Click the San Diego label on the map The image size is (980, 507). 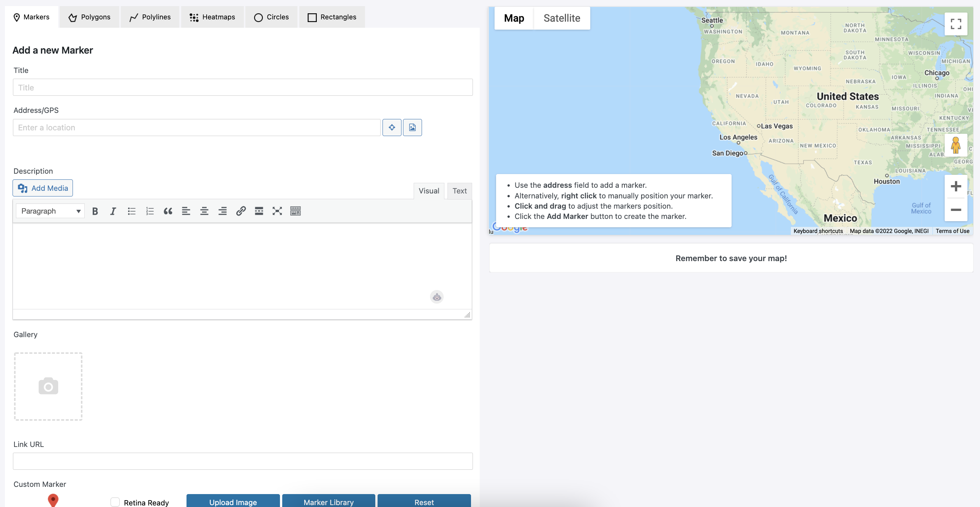pyautogui.click(x=727, y=153)
